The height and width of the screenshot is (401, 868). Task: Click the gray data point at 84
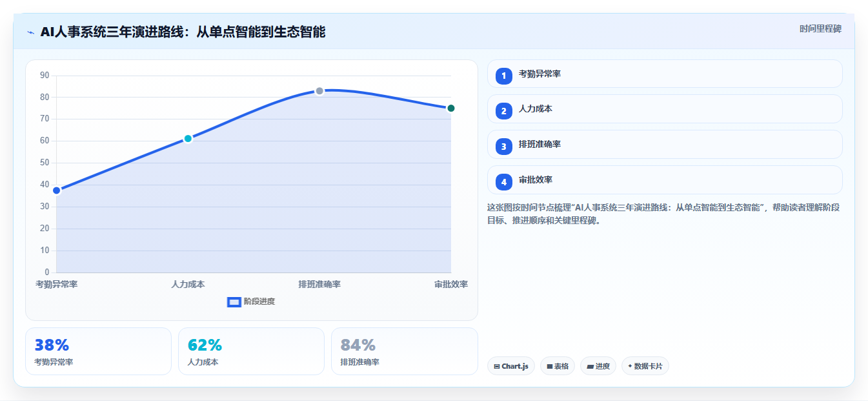pyautogui.click(x=319, y=91)
